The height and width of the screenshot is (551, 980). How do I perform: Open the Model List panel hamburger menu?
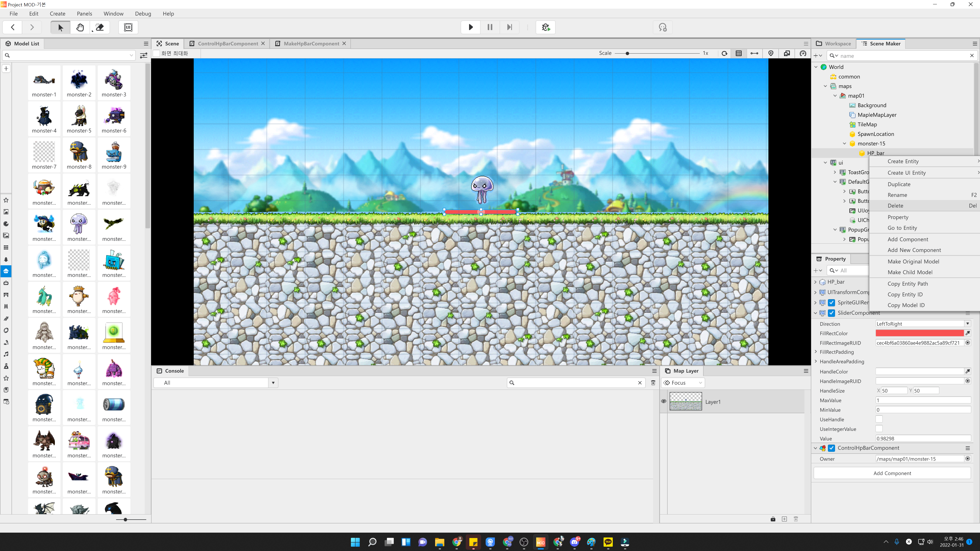[x=146, y=44]
